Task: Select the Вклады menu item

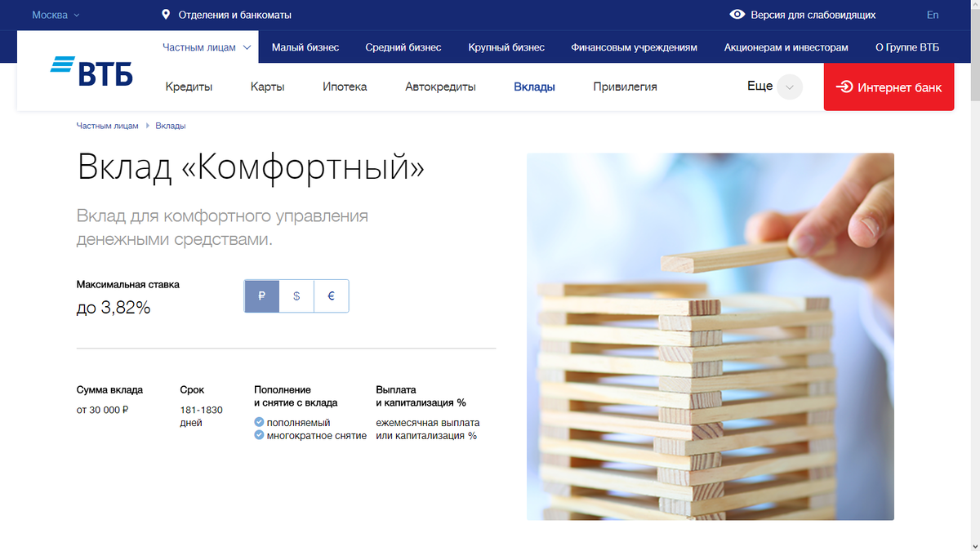Action: (535, 87)
